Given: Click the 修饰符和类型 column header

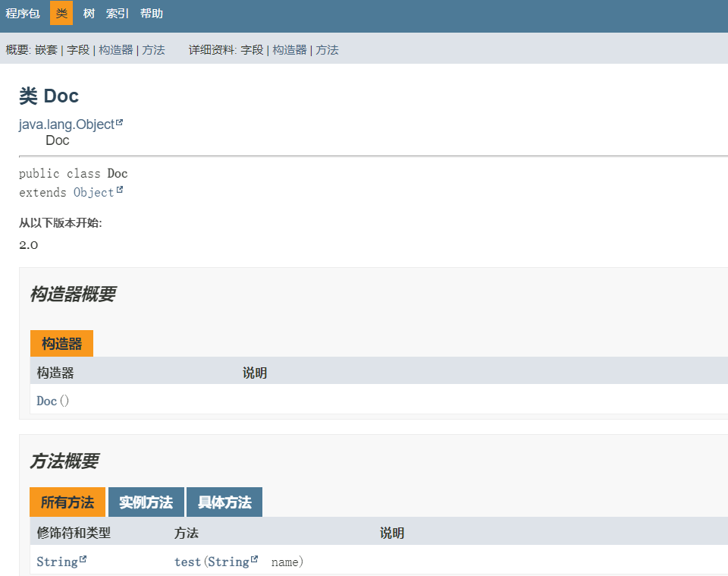Looking at the screenshot, I should coord(74,533).
